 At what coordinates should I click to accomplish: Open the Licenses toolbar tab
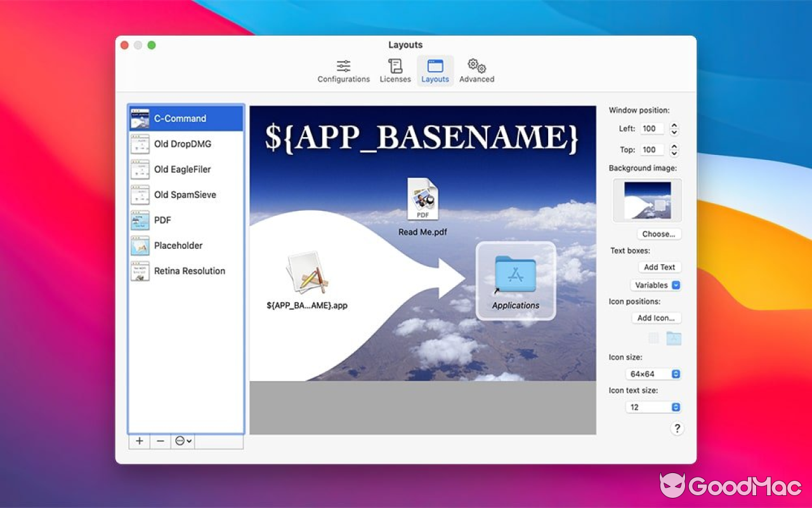pos(395,71)
